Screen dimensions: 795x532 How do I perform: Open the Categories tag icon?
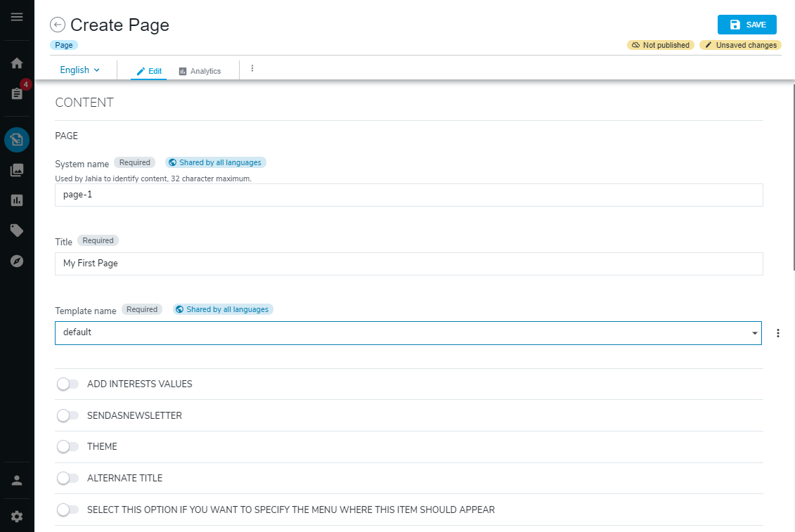click(17, 230)
